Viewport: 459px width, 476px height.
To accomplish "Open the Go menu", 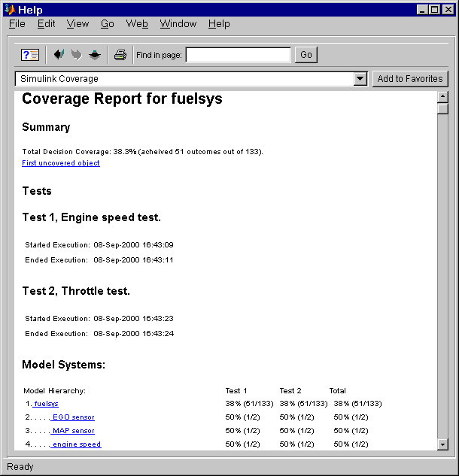I will click(x=108, y=24).
